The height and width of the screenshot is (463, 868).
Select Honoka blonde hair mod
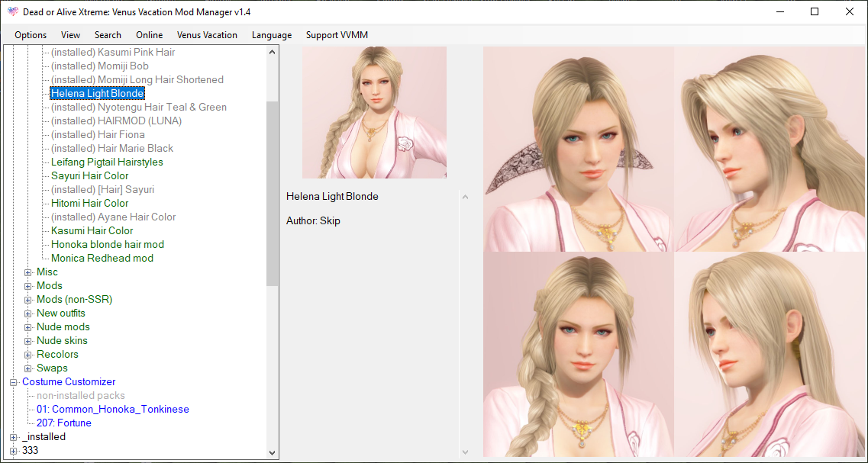tap(108, 245)
